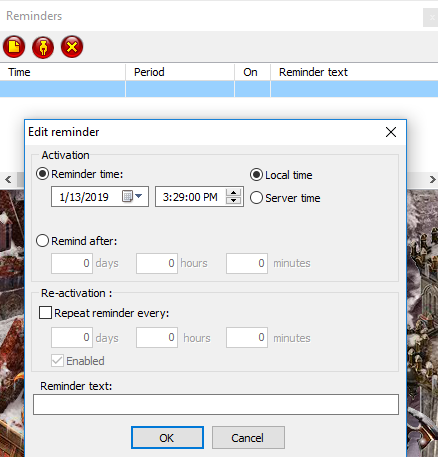Click the Period column header

(x=180, y=72)
